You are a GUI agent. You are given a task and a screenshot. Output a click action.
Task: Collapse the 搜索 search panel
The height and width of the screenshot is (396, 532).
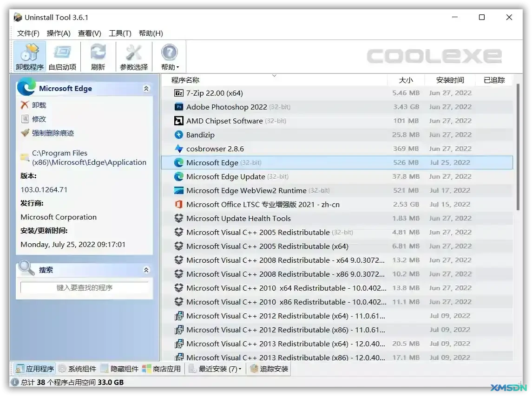[x=146, y=270]
